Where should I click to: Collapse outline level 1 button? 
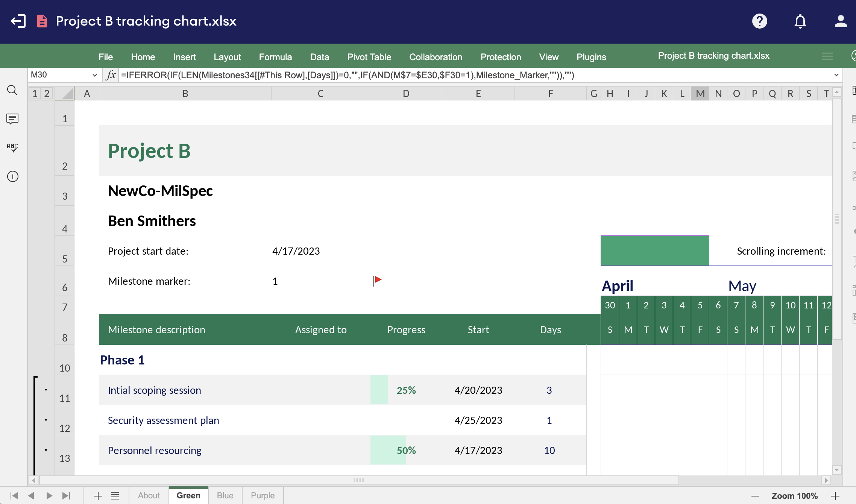pyautogui.click(x=35, y=93)
